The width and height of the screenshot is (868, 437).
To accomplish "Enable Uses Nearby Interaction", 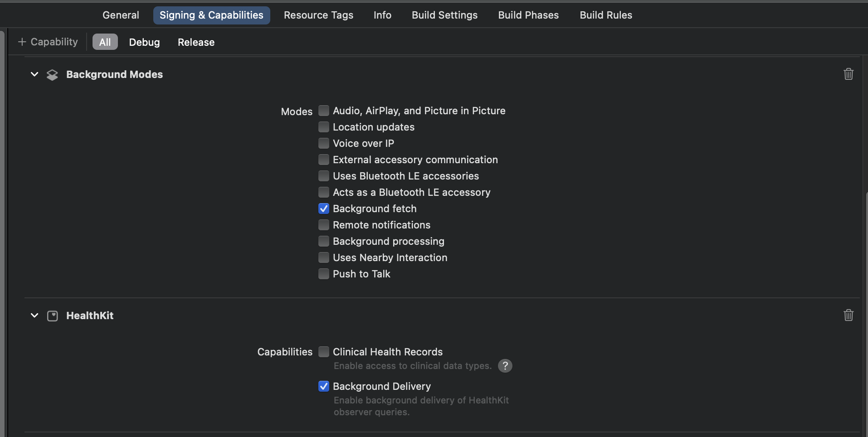I will (323, 257).
